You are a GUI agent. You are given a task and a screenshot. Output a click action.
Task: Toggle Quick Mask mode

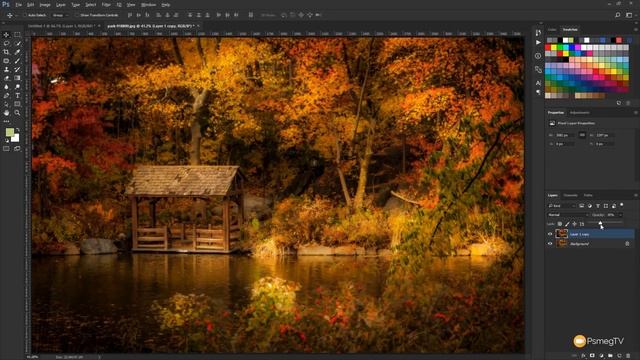(7, 149)
